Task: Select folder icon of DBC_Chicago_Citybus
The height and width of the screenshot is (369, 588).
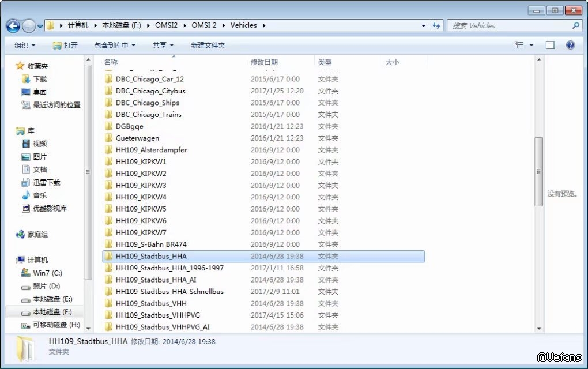Action: 109,91
